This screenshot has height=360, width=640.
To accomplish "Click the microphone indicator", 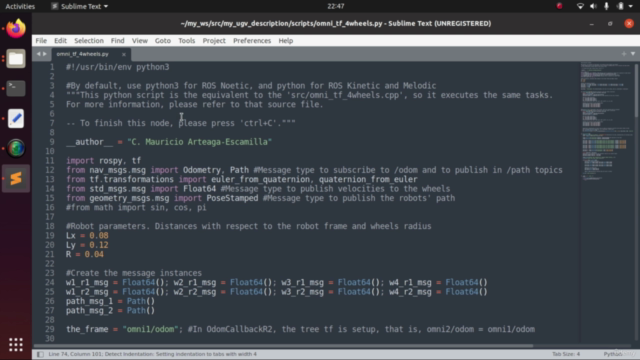I will pyautogui.click(x=607, y=6).
